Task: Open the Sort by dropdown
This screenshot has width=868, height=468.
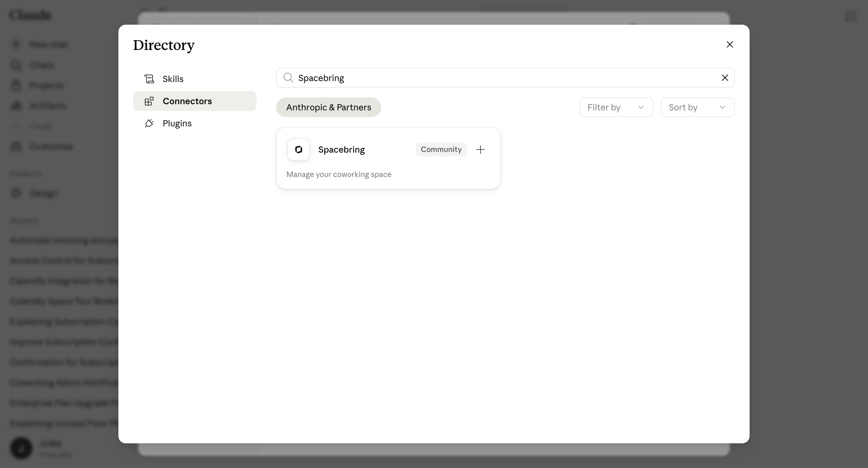Action: click(698, 108)
